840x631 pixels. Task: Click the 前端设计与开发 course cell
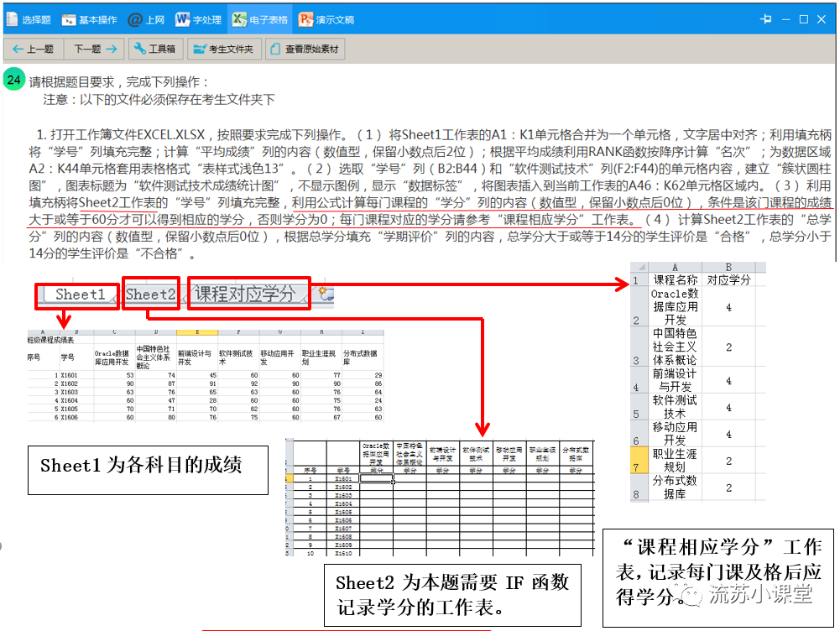pos(675,380)
